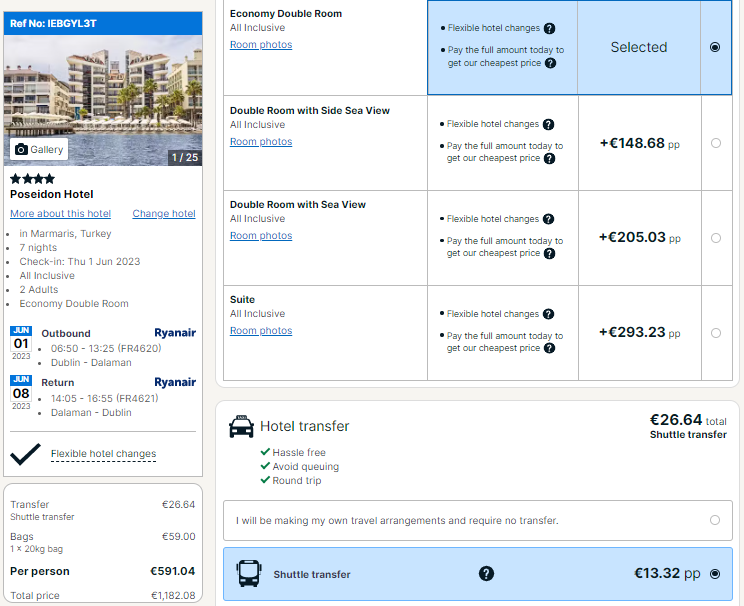Click the '1 / 25' photo counter

pyautogui.click(x=185, y=158)
